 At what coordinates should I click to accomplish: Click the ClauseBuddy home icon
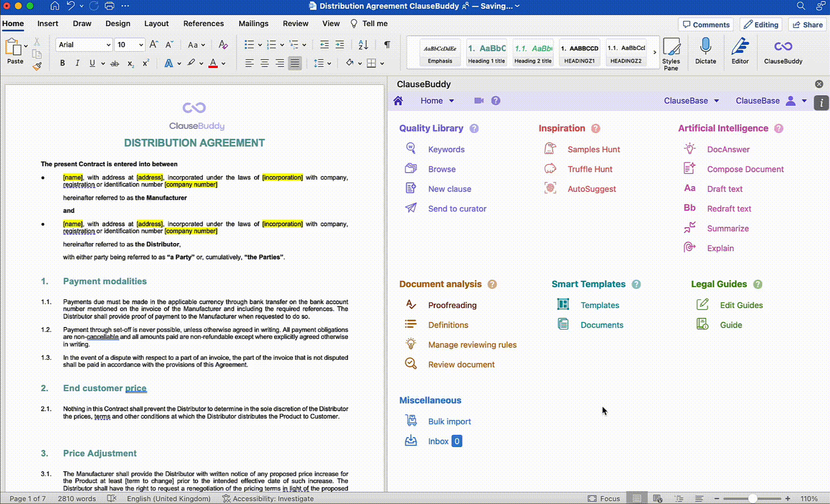398,101
